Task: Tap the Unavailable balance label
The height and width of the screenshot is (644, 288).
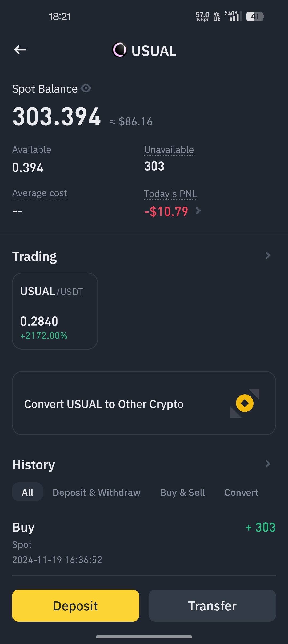Action: (x=169, y=150)
